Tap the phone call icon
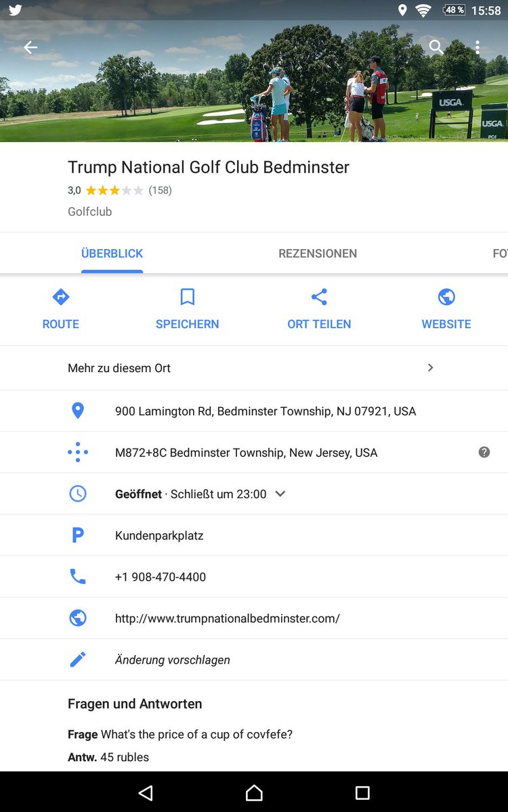The height and width of the screenshot is (812, 508). [x=78, y=577]
